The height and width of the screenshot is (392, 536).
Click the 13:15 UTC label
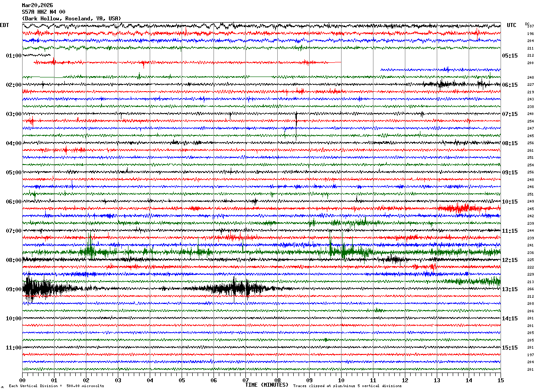click(x=509, y=289)
